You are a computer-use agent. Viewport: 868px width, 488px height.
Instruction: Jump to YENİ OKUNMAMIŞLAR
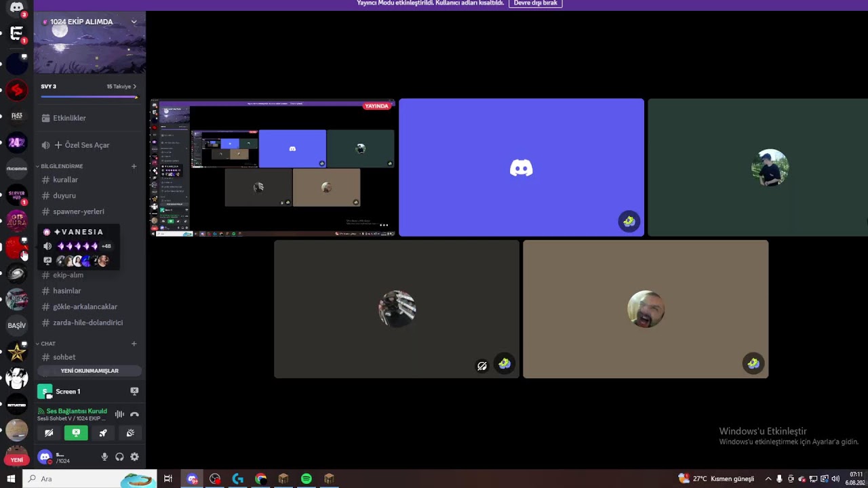[x=90, y=371]
